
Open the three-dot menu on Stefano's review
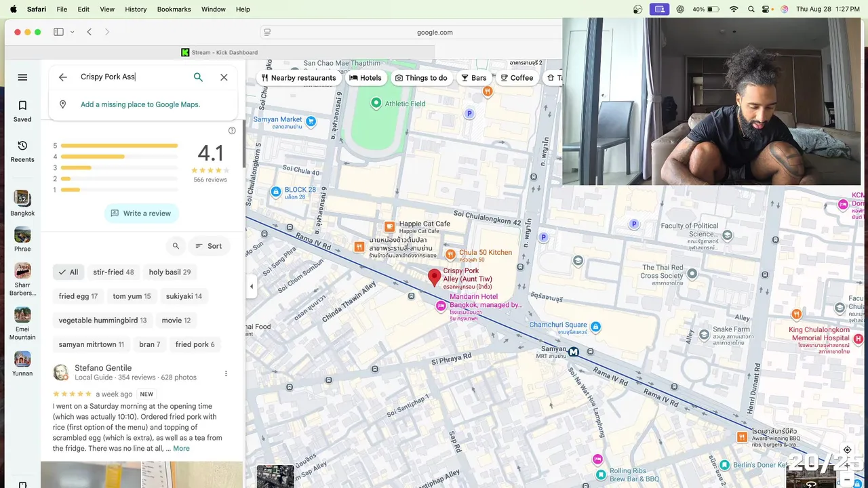[x=226, y=373]
